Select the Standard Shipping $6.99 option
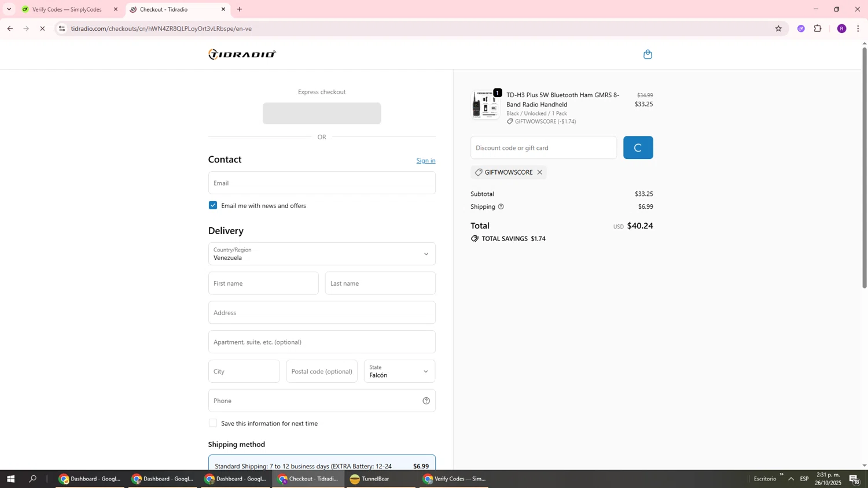The height and width of the screenshot is (488, 868). (322, 463)
